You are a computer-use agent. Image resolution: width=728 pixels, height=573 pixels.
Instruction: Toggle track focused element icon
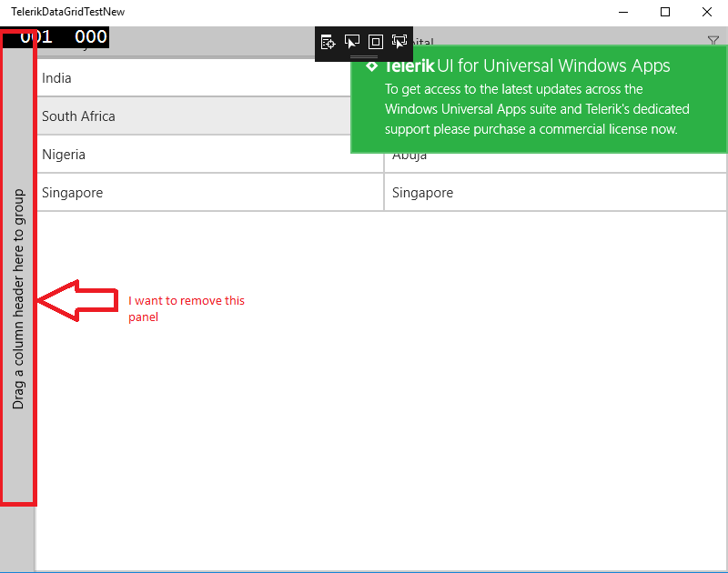[399, 42]
